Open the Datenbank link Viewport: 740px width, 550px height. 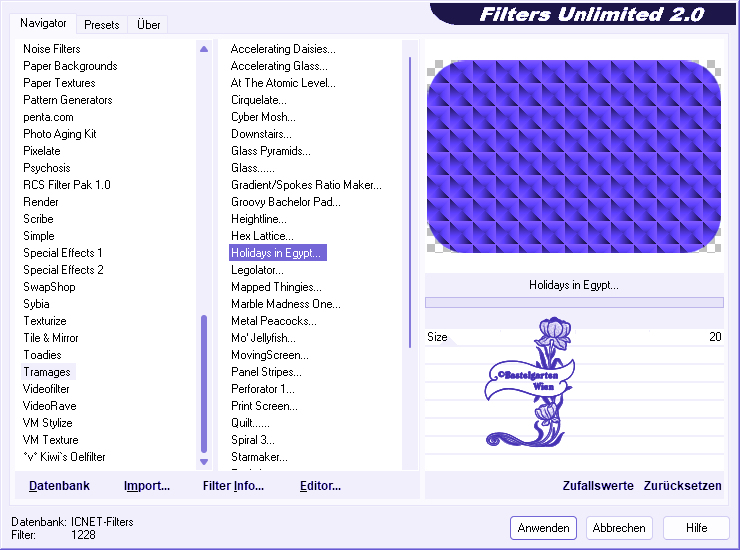click(59, 486)
